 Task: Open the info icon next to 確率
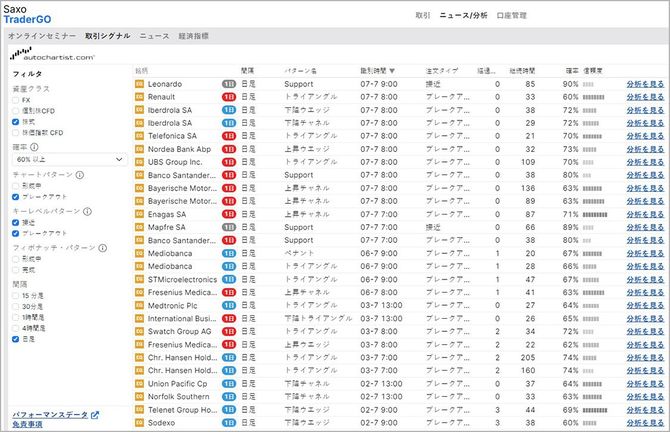[34, 147]
